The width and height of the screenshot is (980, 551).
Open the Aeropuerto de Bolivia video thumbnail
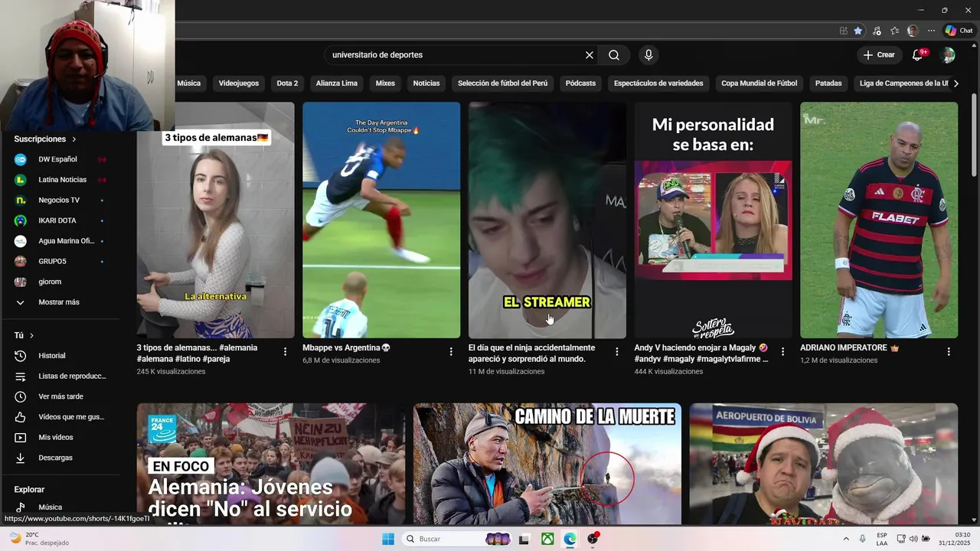click(x=824, y=464)
